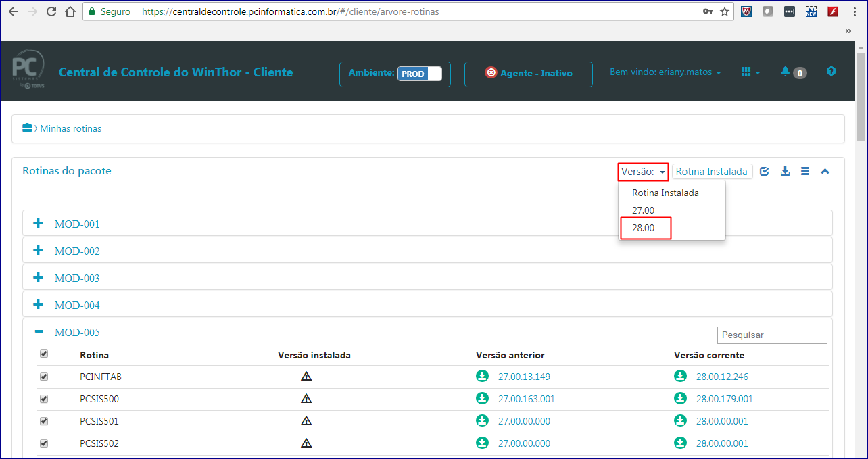Open version link 28.00.179.001
This screenshot has height=459, width=868.
[725, 399]
